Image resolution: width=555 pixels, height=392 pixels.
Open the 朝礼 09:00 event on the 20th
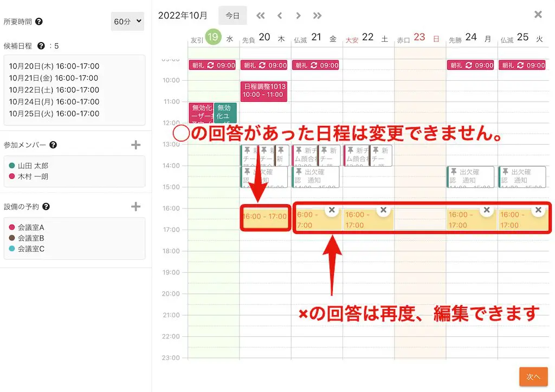click(x=264, y=65)
